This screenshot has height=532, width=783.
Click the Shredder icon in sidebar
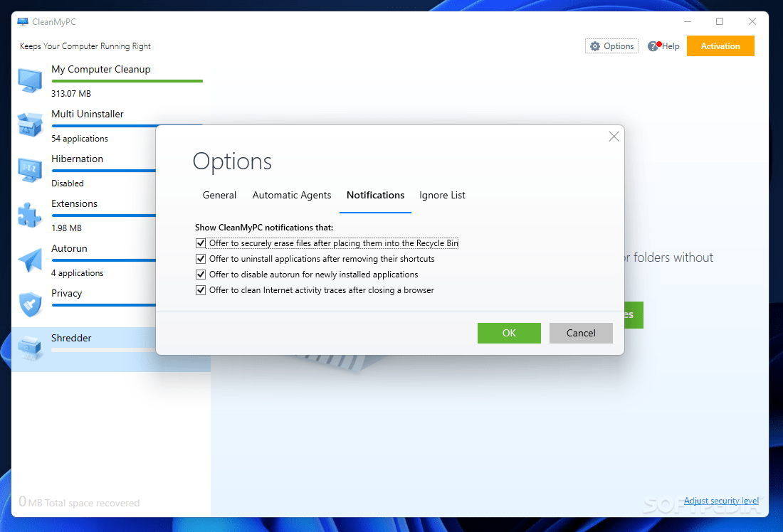30,349
